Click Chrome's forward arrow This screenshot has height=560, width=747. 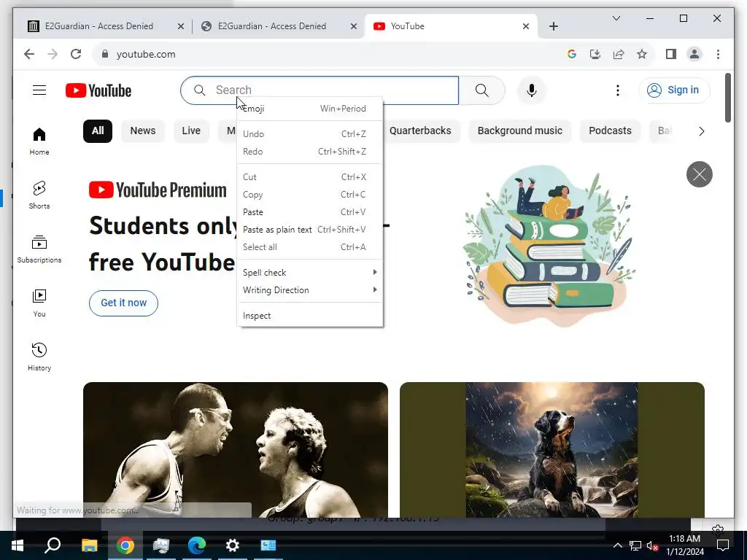point(53,54)
